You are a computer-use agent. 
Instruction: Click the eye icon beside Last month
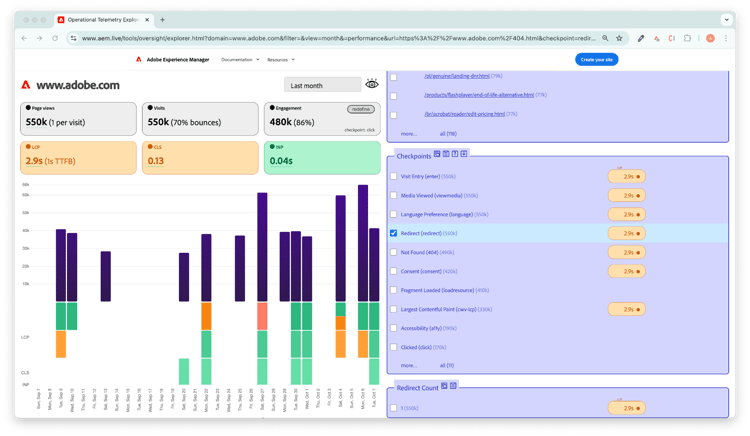click(372, 85)
